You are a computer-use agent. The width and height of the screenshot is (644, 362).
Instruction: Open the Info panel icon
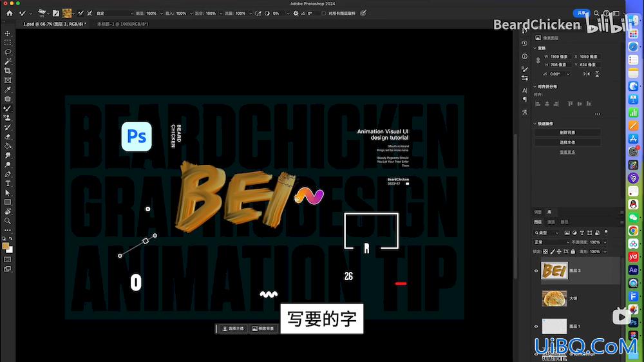524,56
